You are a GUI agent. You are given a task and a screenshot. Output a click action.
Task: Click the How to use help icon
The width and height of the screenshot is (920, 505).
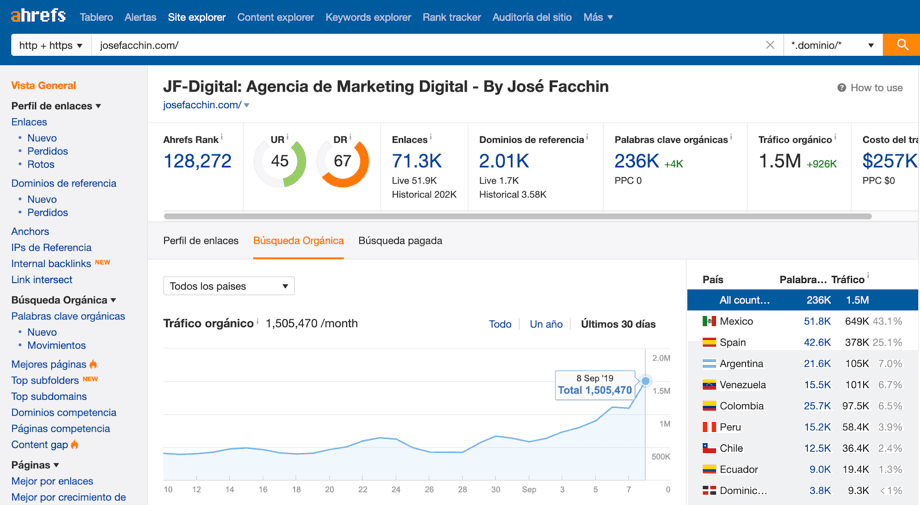point(841,87)
